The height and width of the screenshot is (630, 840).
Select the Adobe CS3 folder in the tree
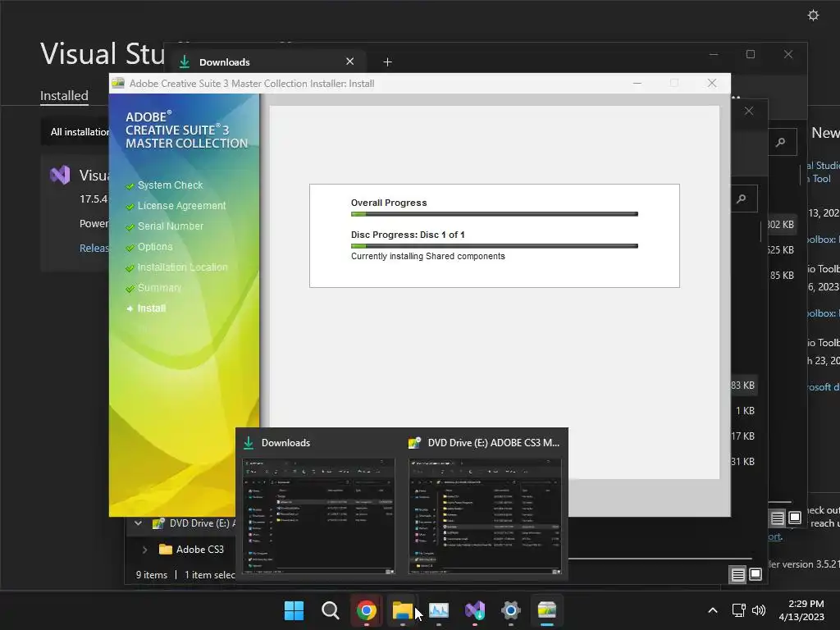pos(200,549)
